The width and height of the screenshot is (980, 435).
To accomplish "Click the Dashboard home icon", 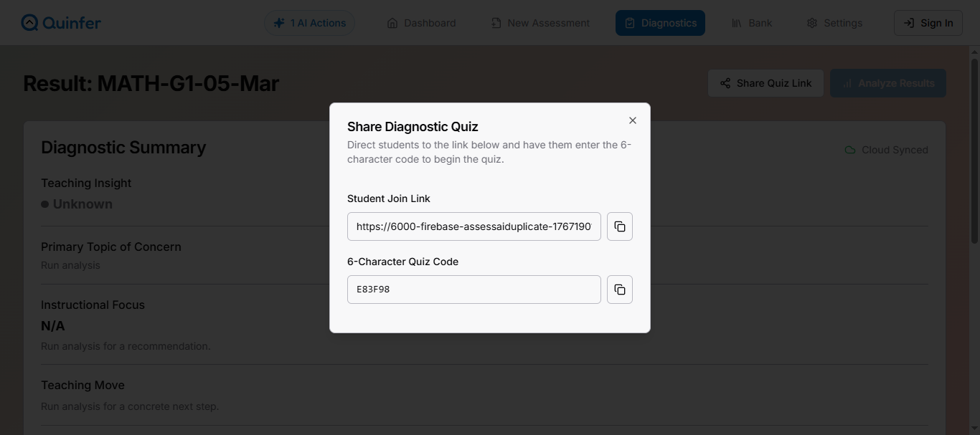I will (392, 23).
